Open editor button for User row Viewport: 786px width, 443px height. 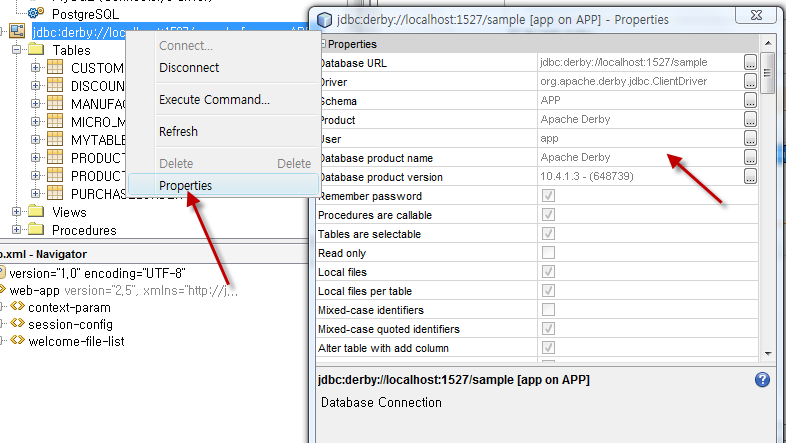coord(750,138)
